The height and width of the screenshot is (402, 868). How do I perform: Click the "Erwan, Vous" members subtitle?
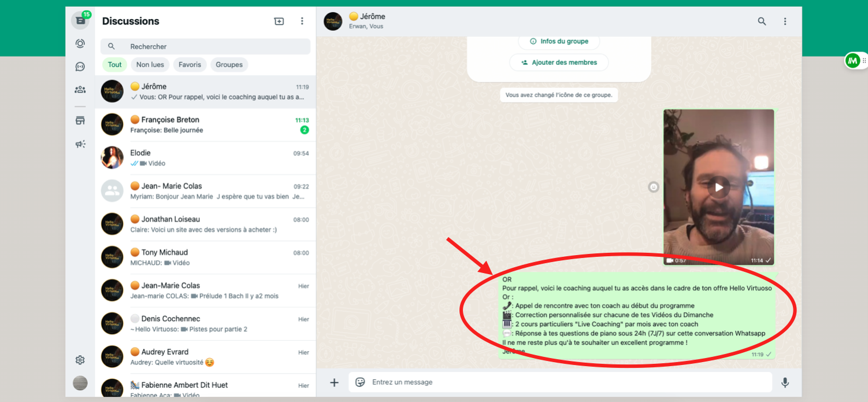click(366, 27)
